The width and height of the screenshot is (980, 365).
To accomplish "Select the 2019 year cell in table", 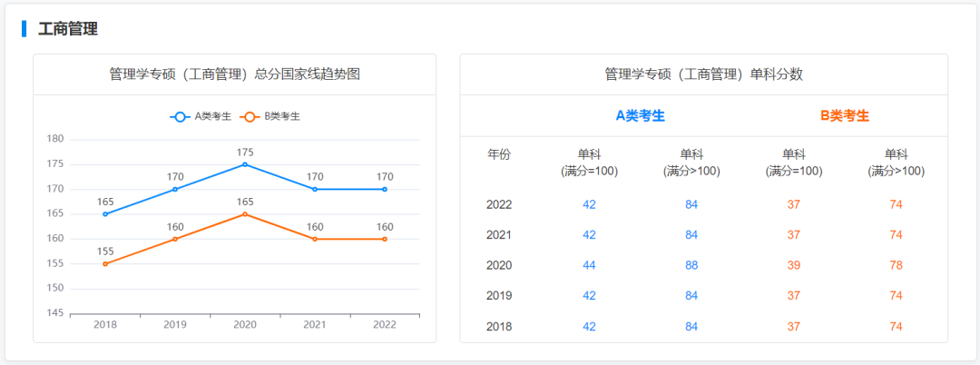I will [499, 296].
